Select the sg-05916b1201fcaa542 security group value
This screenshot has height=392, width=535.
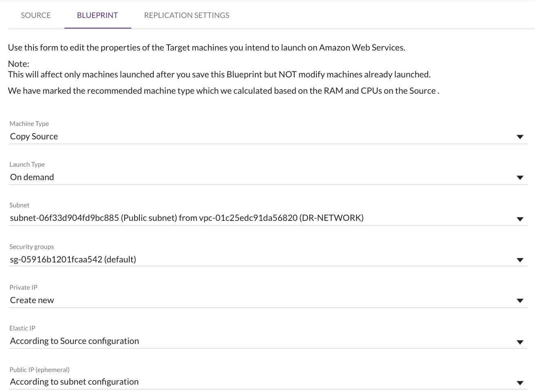point(73,259)
